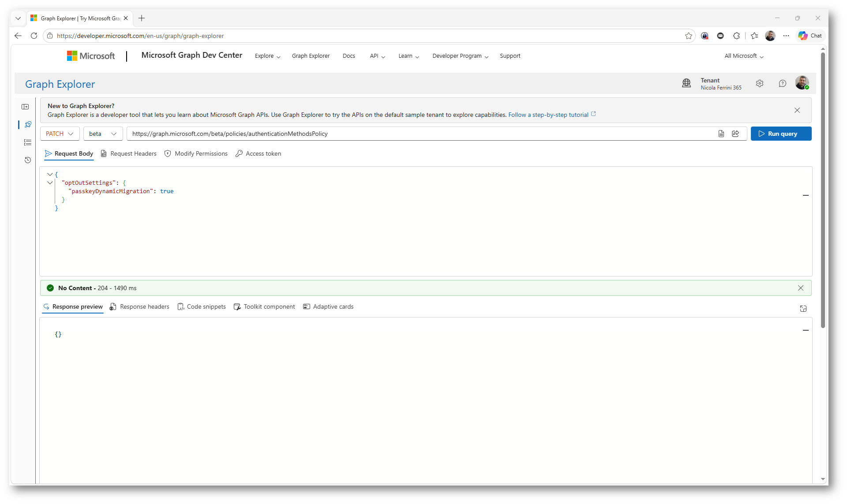
Task: Click passkeyDynamicMigration key in request body
Action: 111,191
